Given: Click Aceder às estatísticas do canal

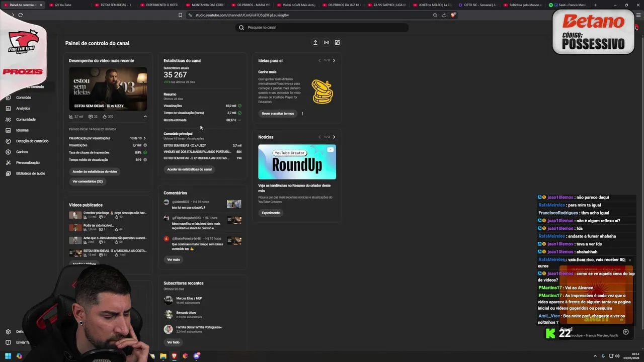Looking at the screenshot, I should (189, 169).
